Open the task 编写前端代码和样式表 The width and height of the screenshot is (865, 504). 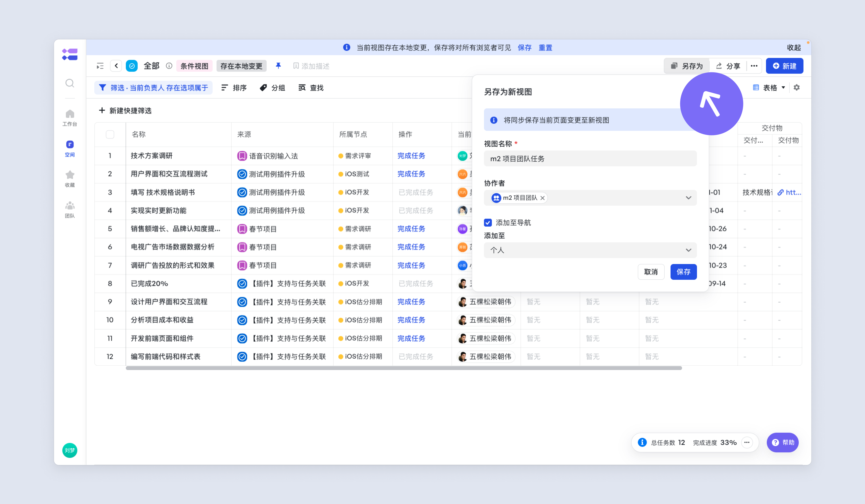pyautogui.click(x=165, y=357)
